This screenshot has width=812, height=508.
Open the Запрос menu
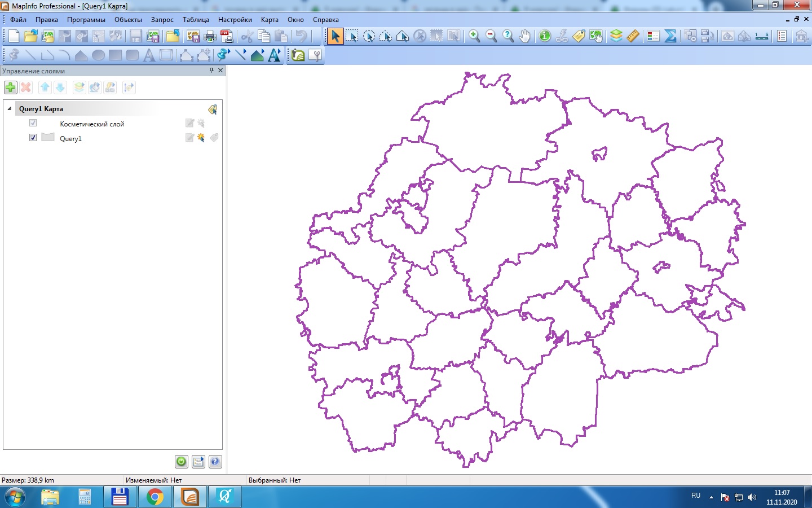pyautogui.click(x=162, y=20)
